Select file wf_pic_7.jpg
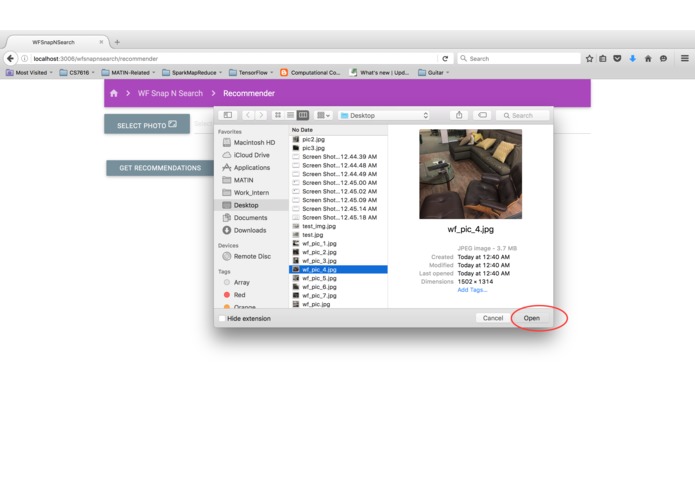This screenshot has height=494, width=695. [x=338, y=296]
